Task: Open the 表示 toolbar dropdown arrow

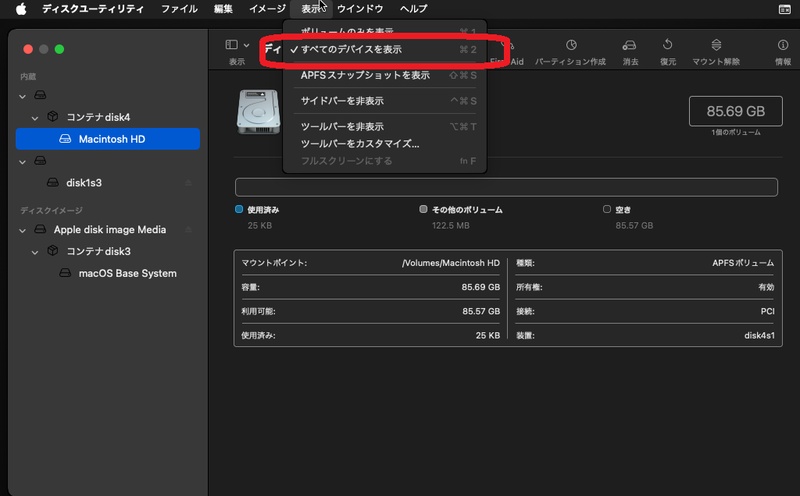Action: coord(246,45)
